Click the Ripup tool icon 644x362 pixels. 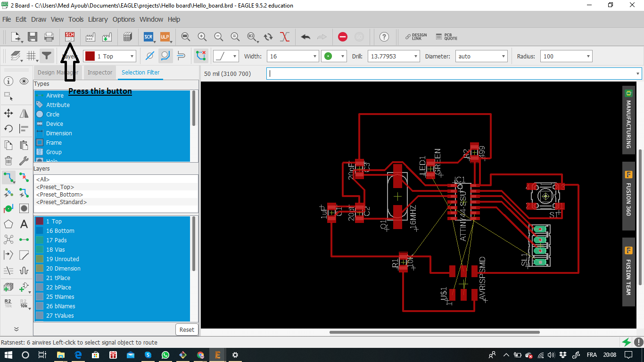(24, 178)
